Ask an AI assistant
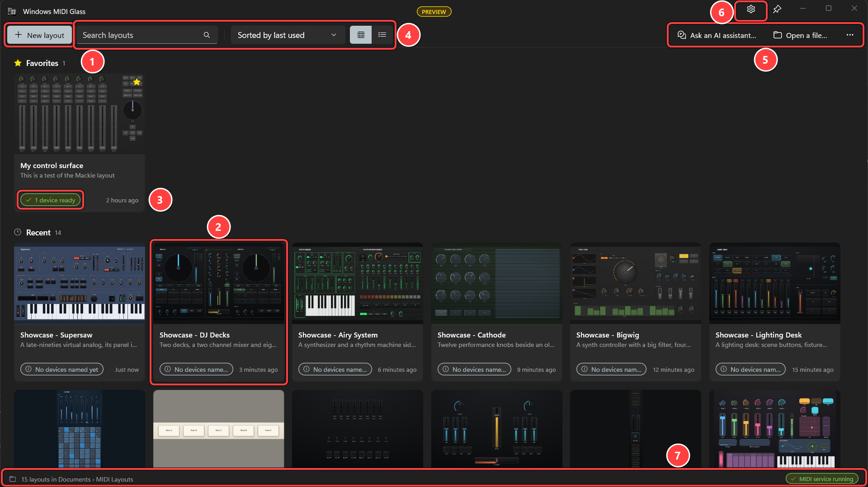868x487 pixels. point(717,35)
